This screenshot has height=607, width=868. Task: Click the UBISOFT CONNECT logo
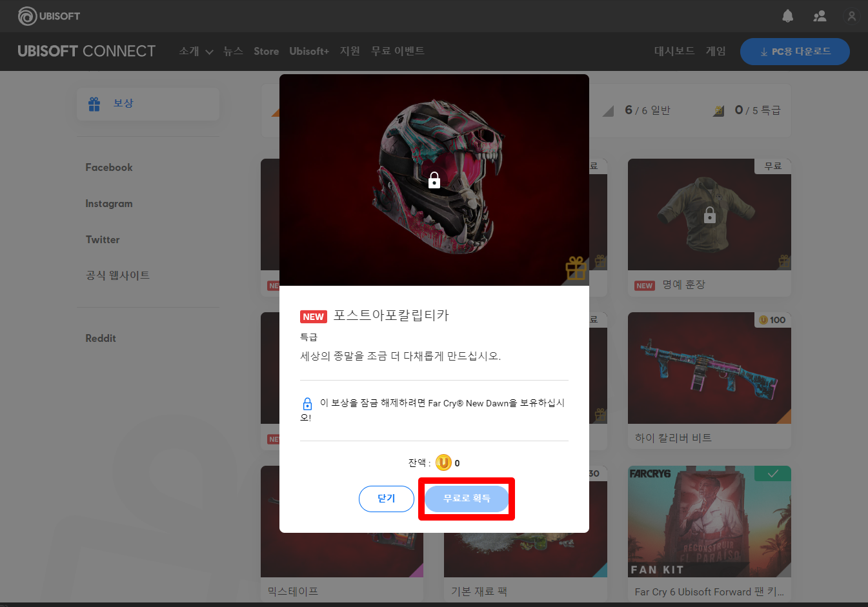86,51
